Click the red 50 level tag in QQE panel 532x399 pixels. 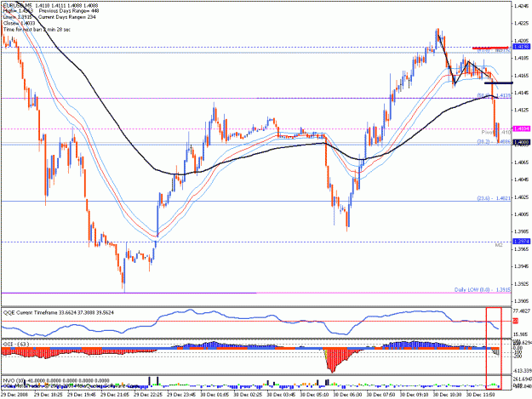click(515, 321)
